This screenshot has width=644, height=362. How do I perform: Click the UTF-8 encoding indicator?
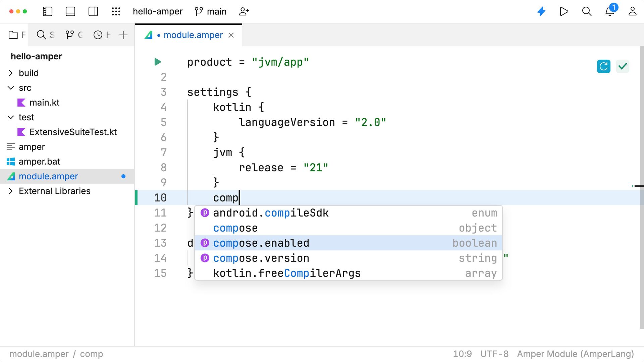(x=494, y=354)
